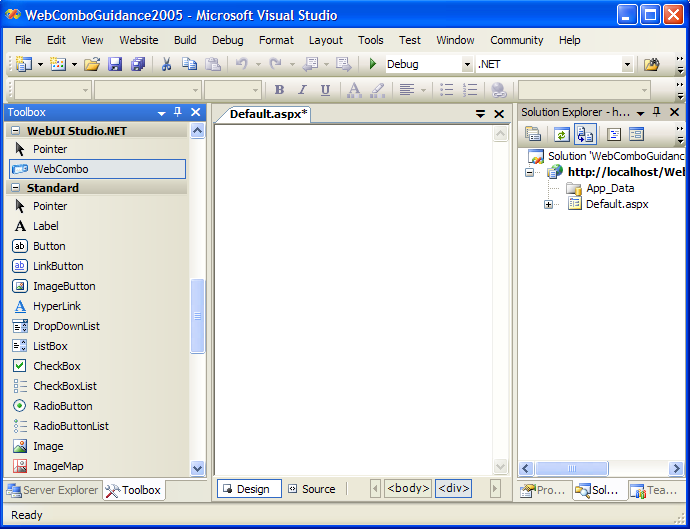Click the <body> tag selector button

[408, 489]
